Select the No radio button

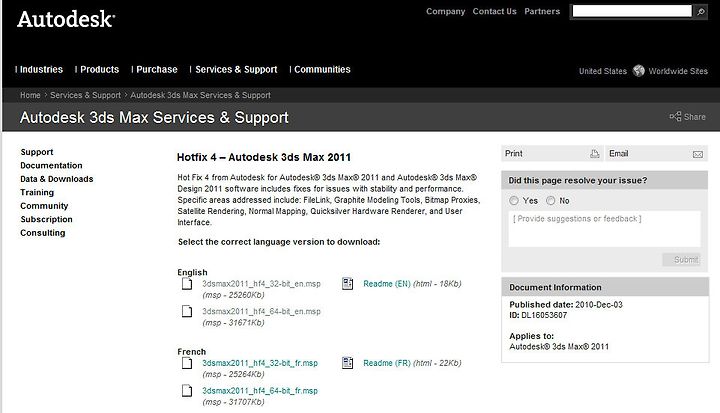551,201
